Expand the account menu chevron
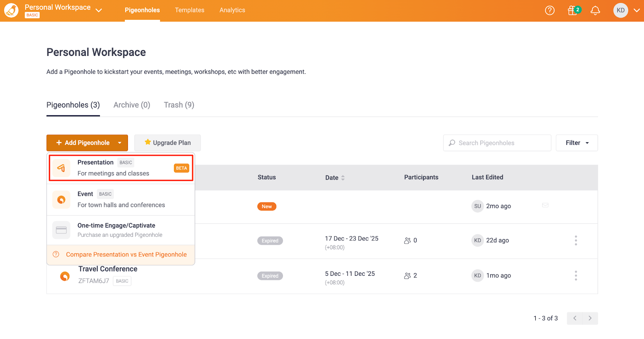Image resolution: width=644 pixels, height=339 pixels. [x=636, y=10]
